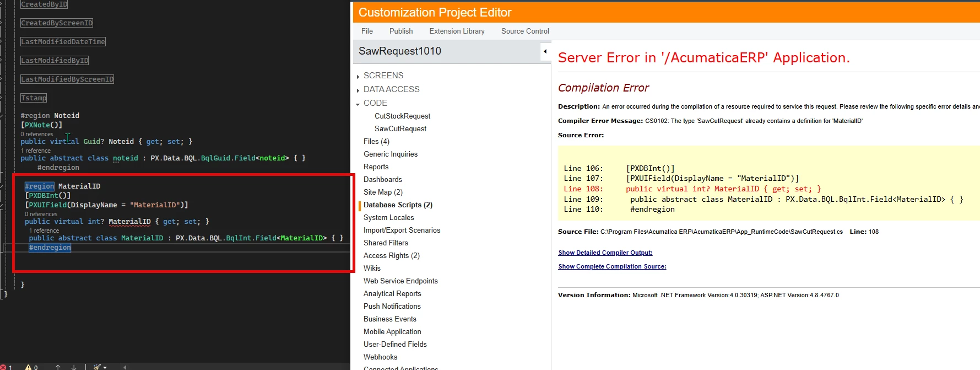
Task: Click the horizontal scrollbar left arrow
Action: tap(125, 367)
